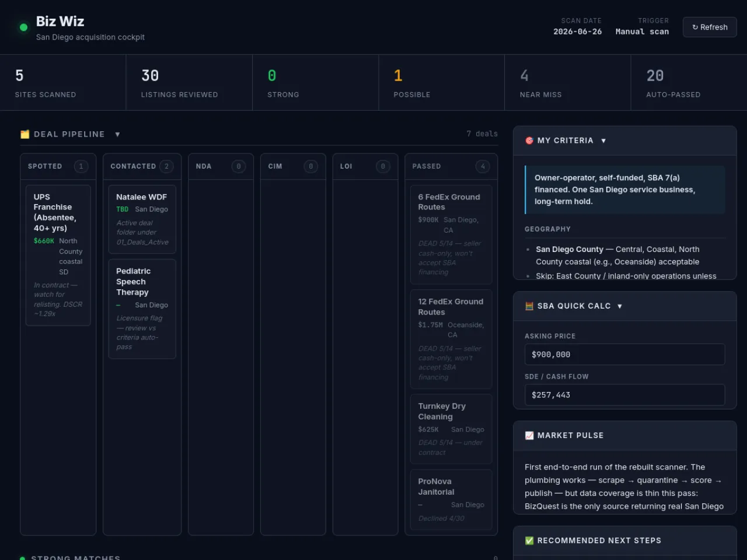Click the SDE / Cash Flow input field

(x=624, y=395)
